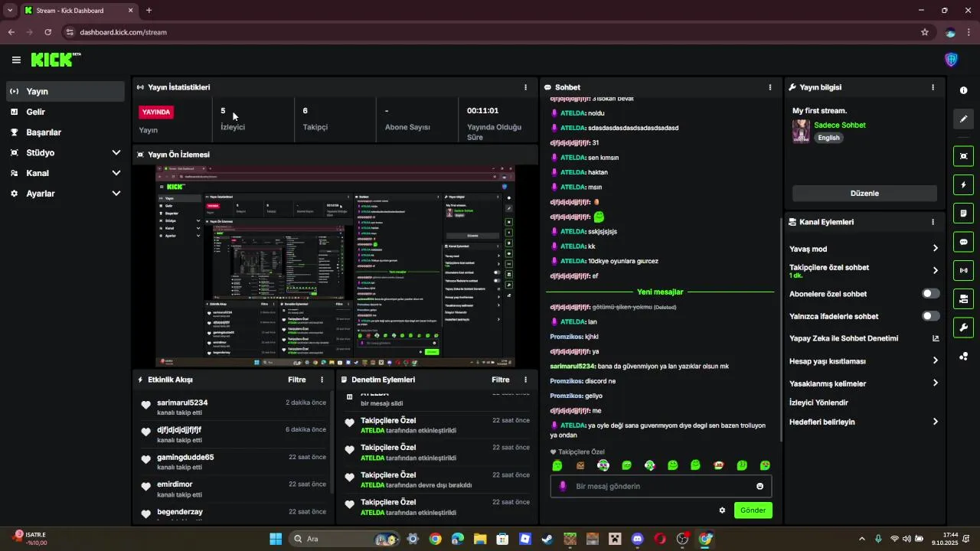980x551 pixels.
Task: Click İzleyici Yönlendir
Action: click(818, 403)
